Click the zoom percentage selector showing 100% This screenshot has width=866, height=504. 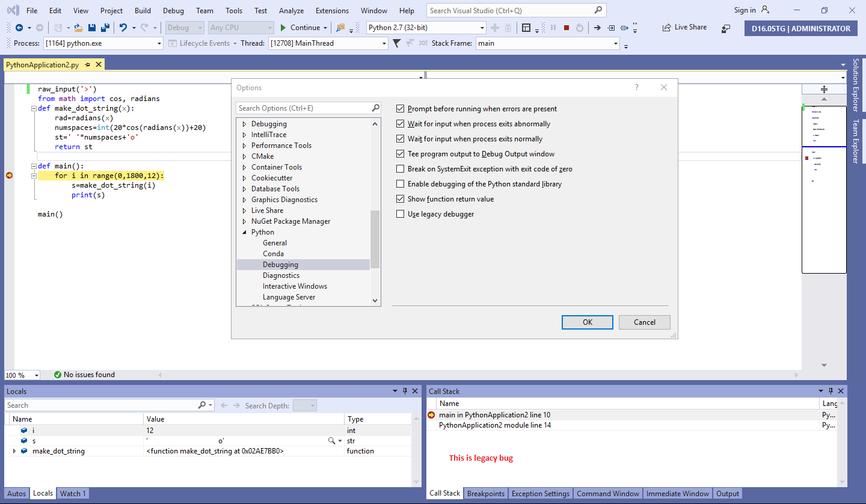point(22,374)
